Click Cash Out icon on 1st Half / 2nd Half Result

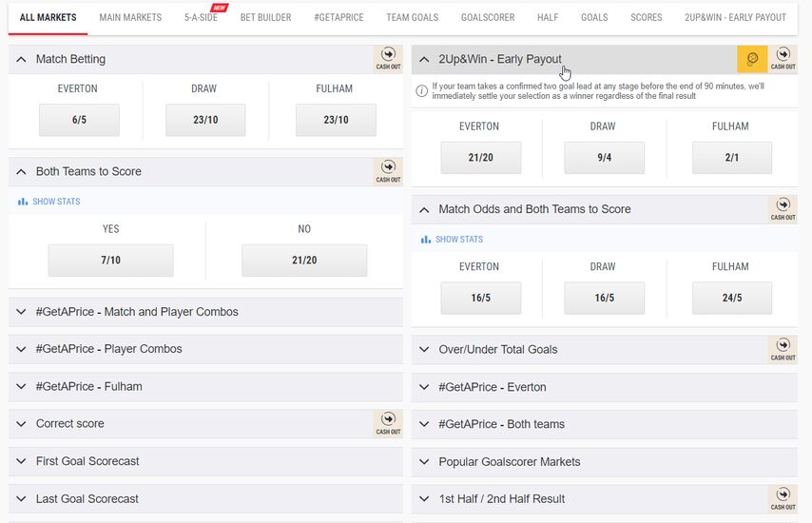click(x=783, y=498)
